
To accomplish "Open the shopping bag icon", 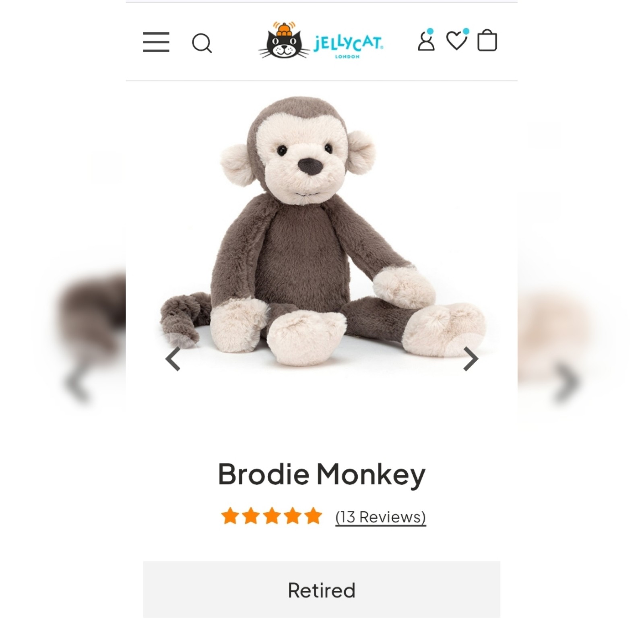I will 487,40.
